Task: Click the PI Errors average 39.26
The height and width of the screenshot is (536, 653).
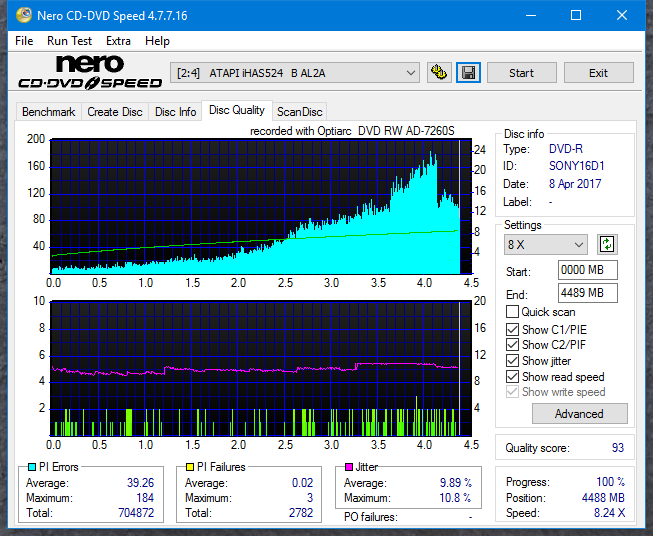Action: coord(140,483)
